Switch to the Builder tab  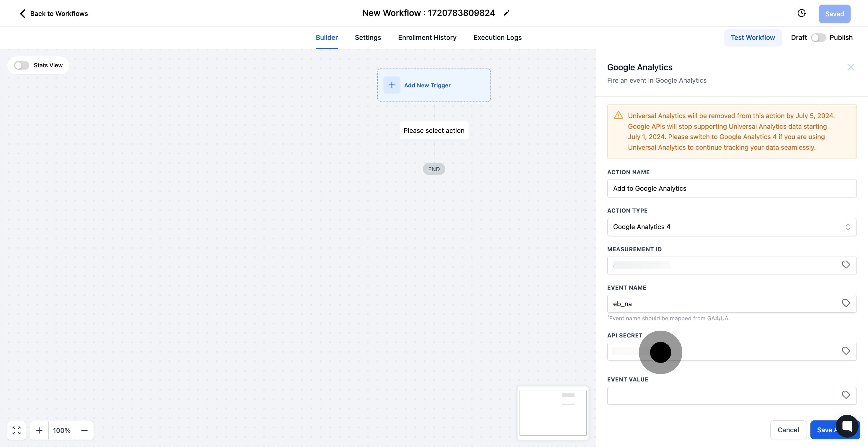[327, 37]
